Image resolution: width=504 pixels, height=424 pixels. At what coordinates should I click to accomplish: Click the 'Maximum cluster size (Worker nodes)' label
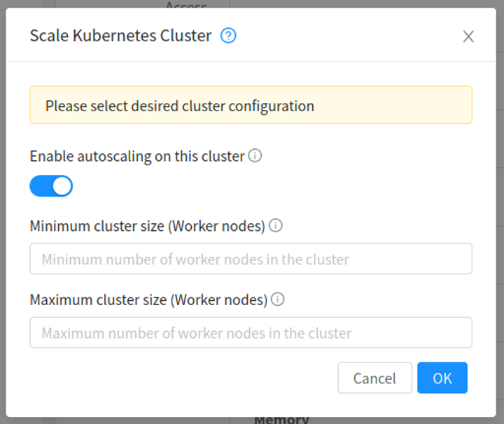pyautogui.click(x=148, y=300)
